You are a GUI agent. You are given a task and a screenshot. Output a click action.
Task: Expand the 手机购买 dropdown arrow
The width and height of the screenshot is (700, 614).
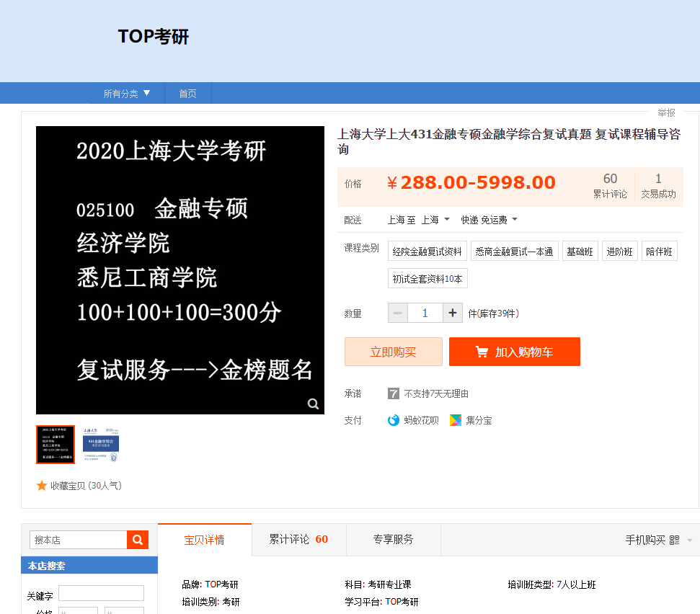(x=689, y=540)
